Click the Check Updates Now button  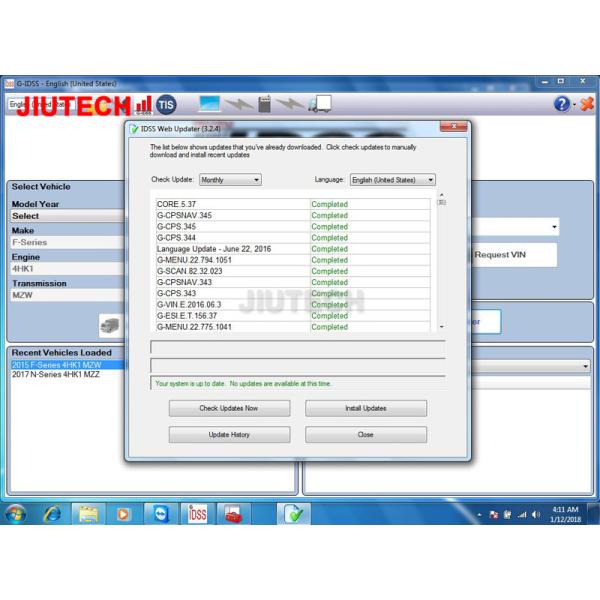click(x=229, y=408)
